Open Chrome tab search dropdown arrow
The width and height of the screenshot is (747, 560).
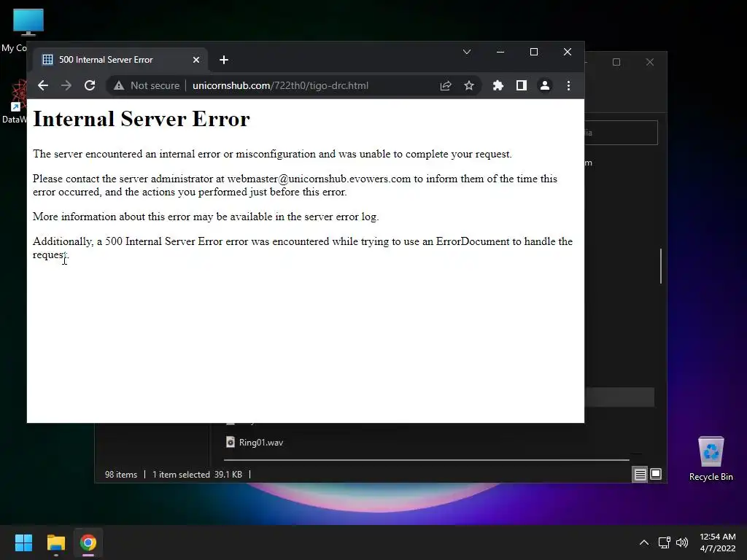tap(467, 52)
